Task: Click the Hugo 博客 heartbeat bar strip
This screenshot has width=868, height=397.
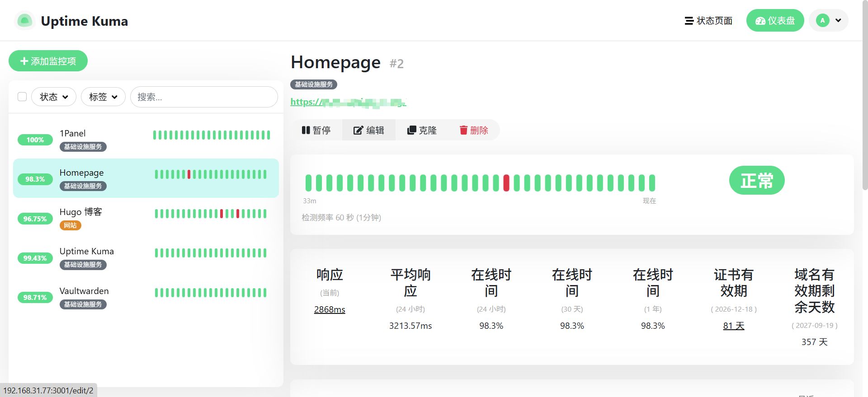Action: click(x=211, y=214)
